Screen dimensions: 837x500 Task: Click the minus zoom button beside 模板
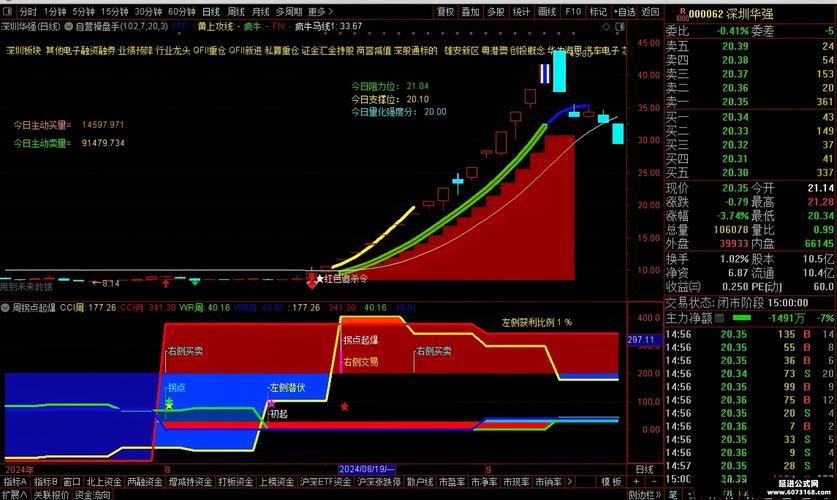653,481
